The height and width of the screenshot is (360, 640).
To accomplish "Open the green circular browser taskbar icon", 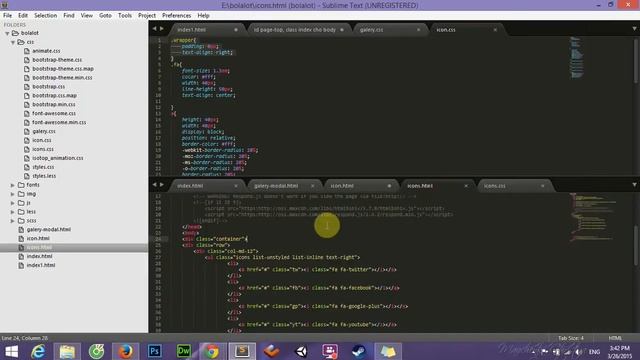I will tap(96, 351).
